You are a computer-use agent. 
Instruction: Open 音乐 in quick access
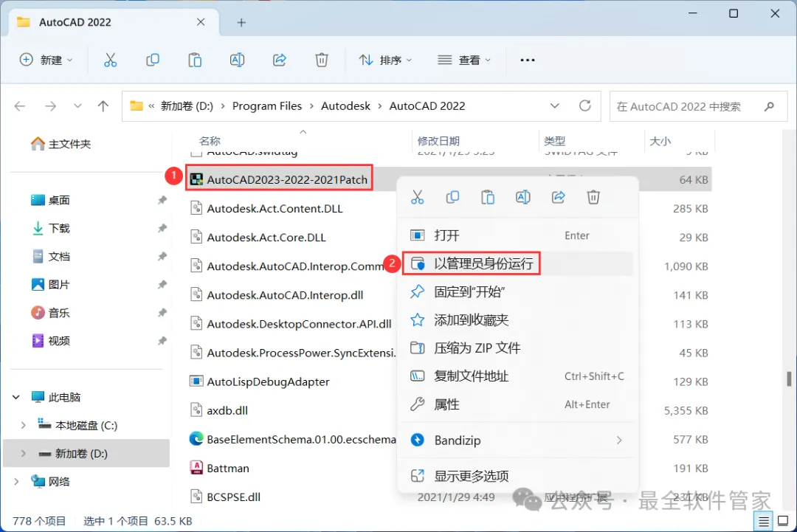50,313
